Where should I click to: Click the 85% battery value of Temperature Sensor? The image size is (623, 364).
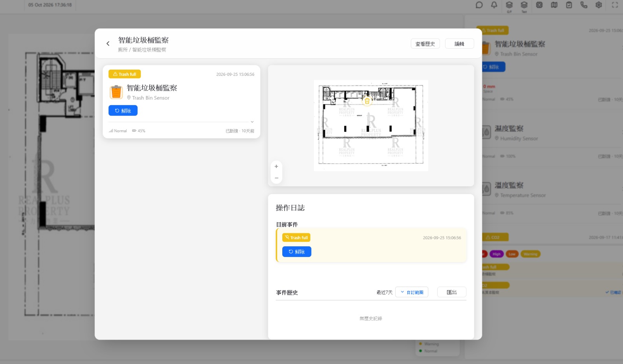click(509, 213)
